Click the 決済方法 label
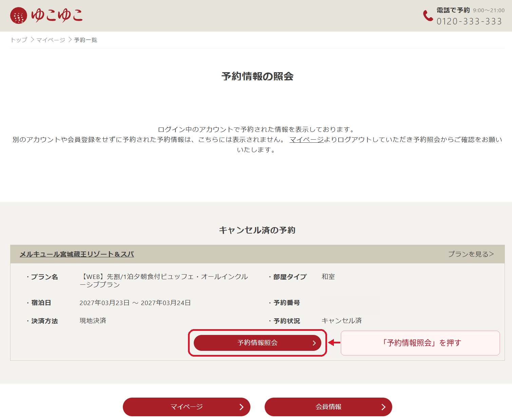This screenshot has width=512, height=420. (x=44, y=321)
